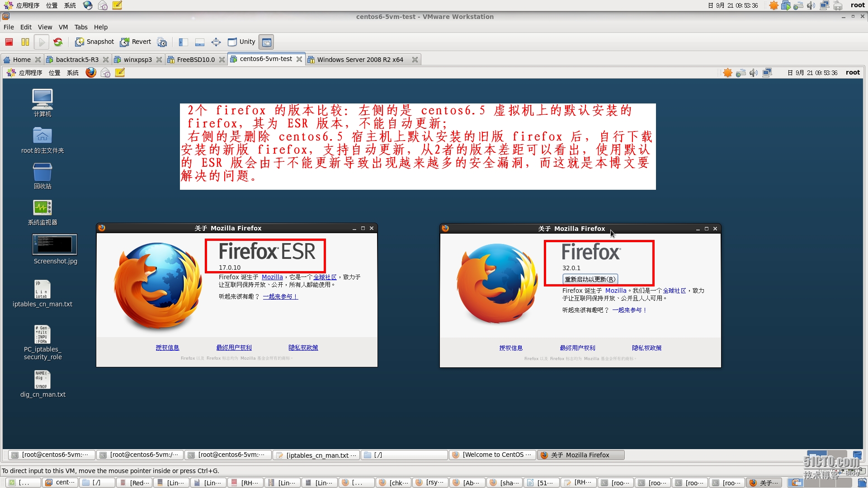
Task: Take a Snapshot of the VM
Action: point(94,42)
